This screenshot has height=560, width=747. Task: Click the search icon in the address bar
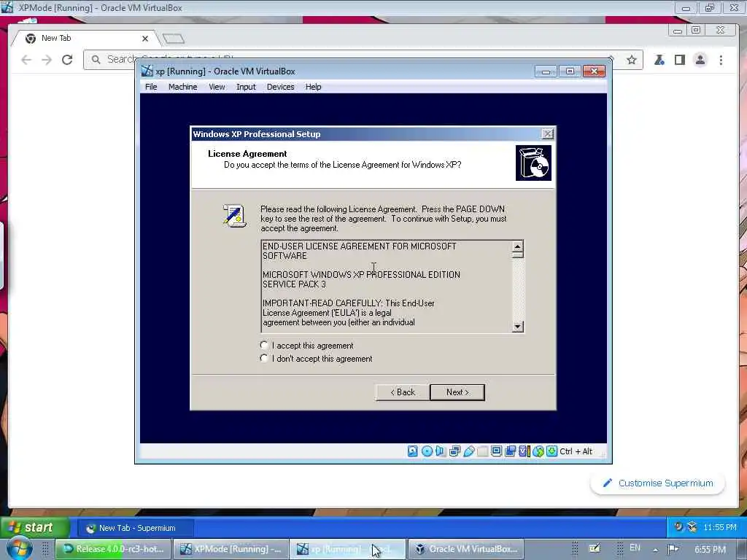(x=96, y=60)
